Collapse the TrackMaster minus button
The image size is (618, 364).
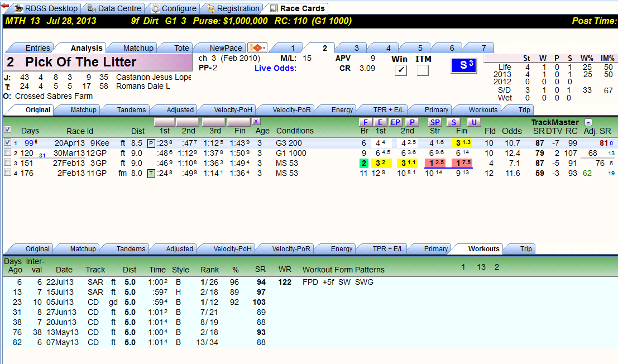pos(588,122)
